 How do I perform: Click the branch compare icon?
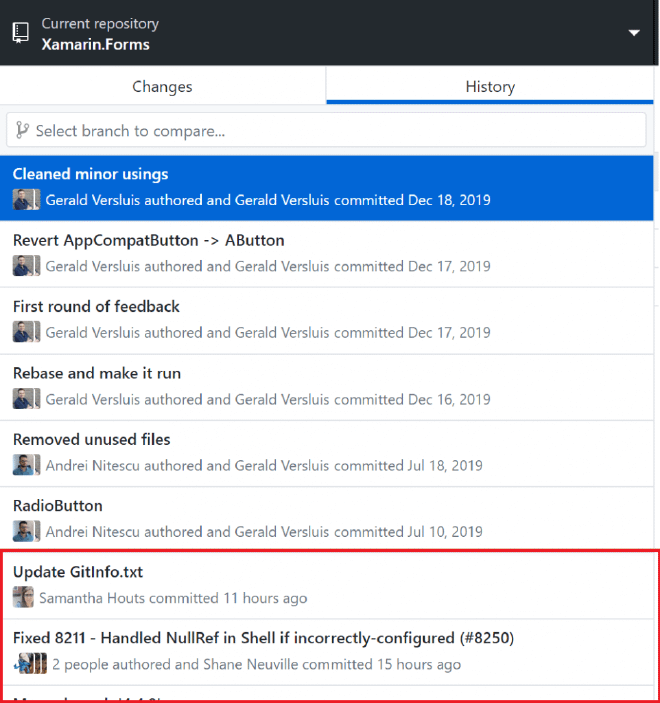[x=22, y=130]
